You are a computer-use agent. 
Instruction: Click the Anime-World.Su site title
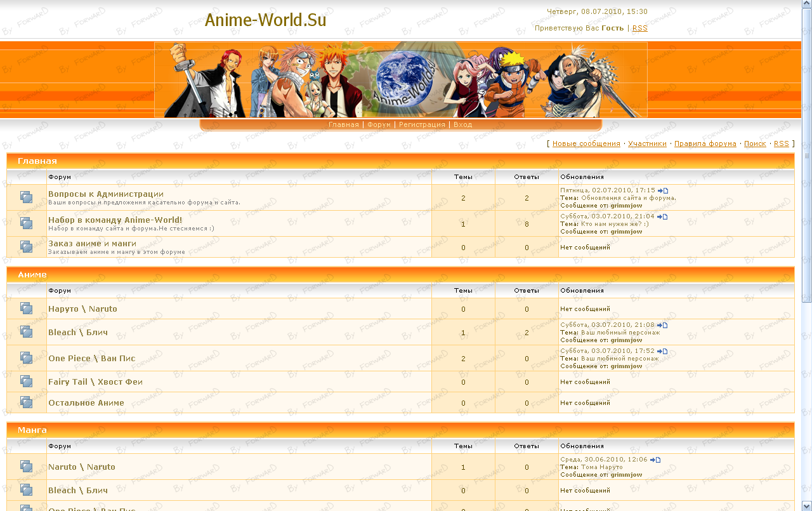point(265,20)
